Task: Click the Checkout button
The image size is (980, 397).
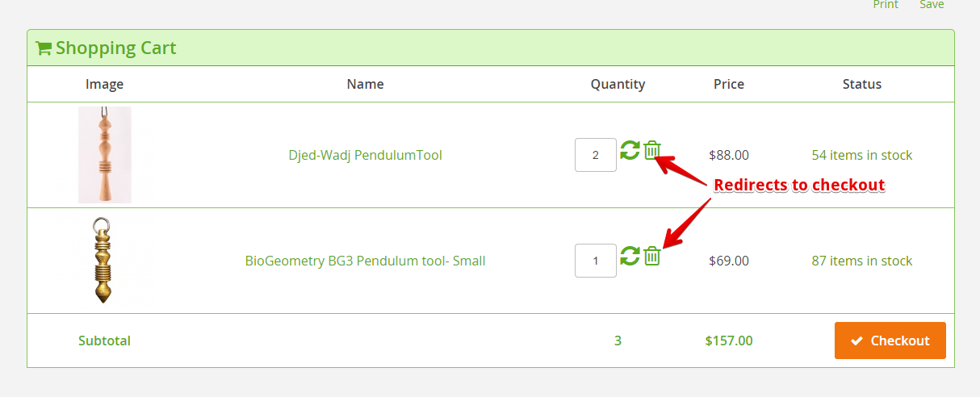Action: (x=890, y=341)
